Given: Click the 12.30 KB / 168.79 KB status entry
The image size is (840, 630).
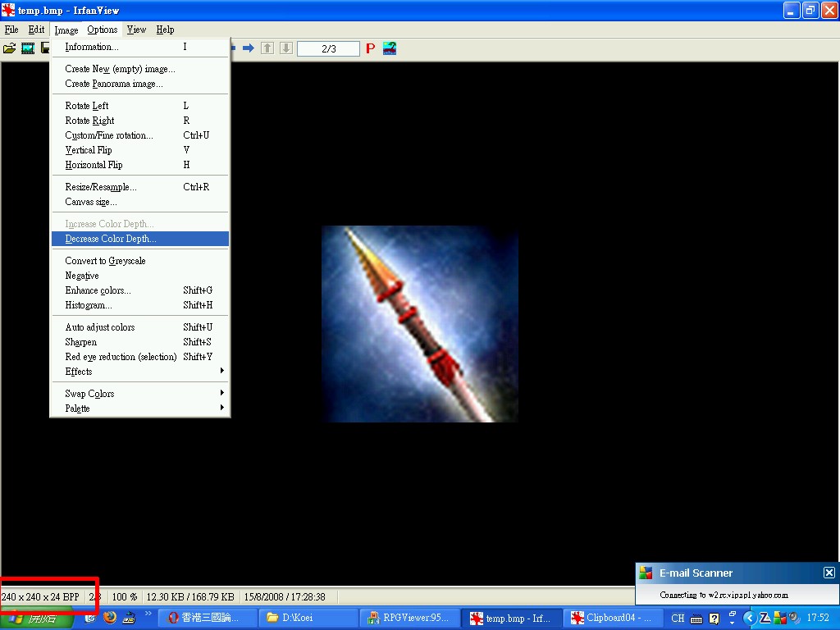Looking at the screenshot, I should (190, 597).
